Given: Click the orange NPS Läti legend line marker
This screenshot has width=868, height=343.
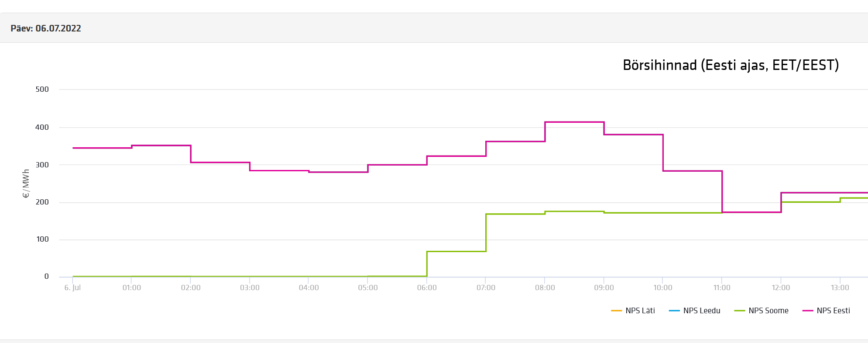Looking at the screenshot, I should click(x=616, y=311).
